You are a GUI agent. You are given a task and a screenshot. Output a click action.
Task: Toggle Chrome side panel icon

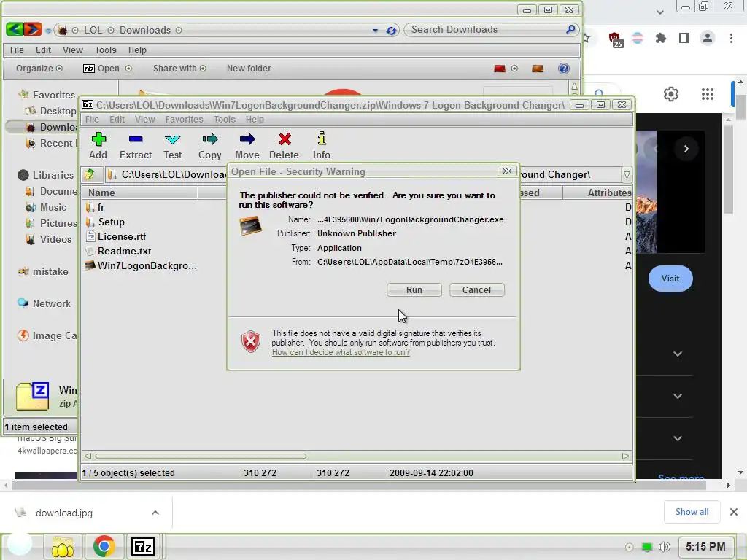(684, 38)
